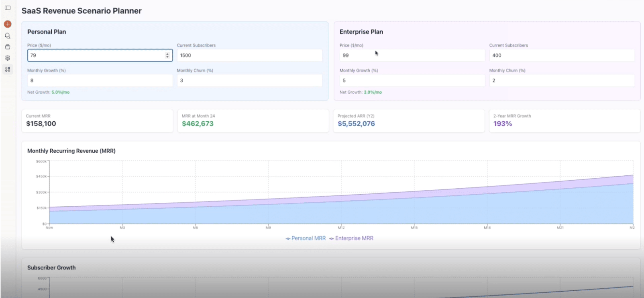
Task: Open the chats bubble icon in sidebar
Action: [x=8, y=36]
